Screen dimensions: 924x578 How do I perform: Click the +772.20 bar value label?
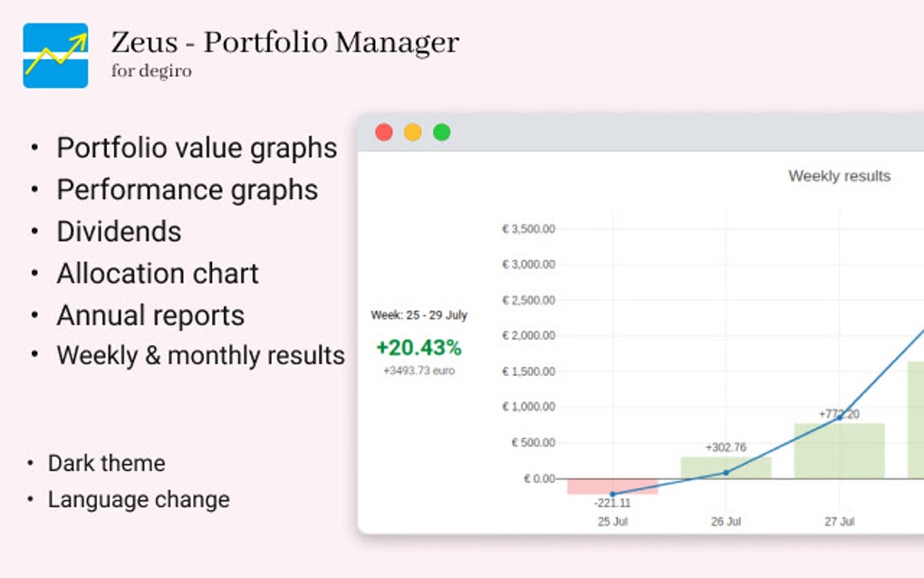tap(839, 414)
